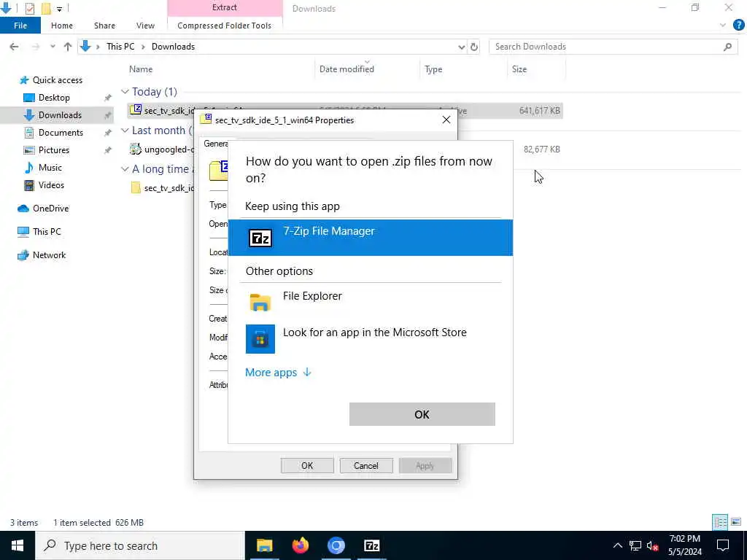Open the Compressed Folder Tools tab

pos(225,26)
